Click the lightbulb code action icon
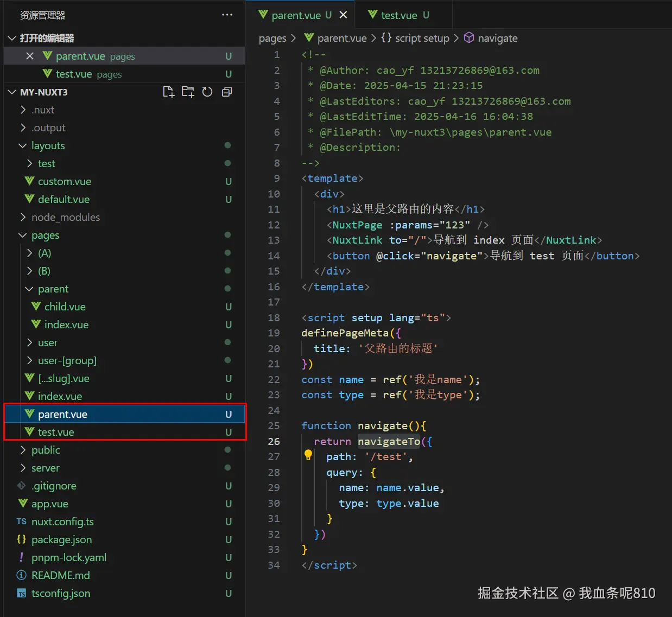The image size is (672, 617). click(x=308, y=455)
